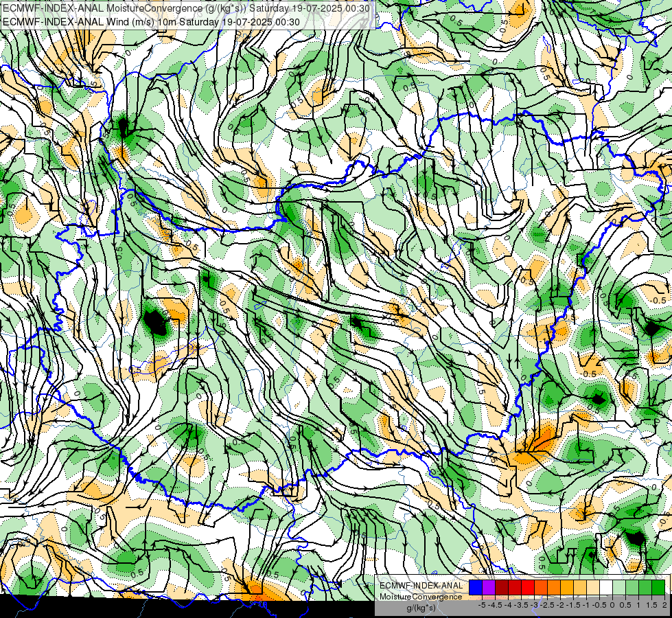Click the 'Wind (m/s) 10m' title line
Screen dimensions: 672x618
[x=151, y=22]
